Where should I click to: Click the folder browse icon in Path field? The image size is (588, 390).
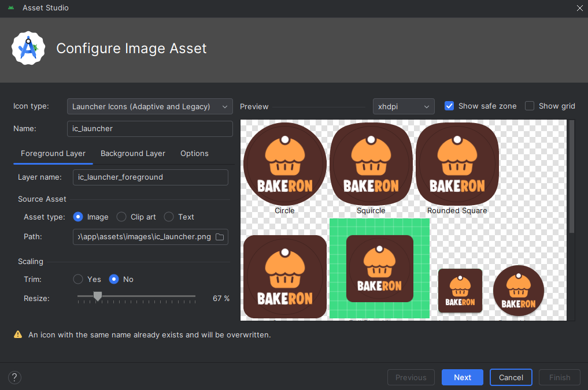click(x=220, y=237)
